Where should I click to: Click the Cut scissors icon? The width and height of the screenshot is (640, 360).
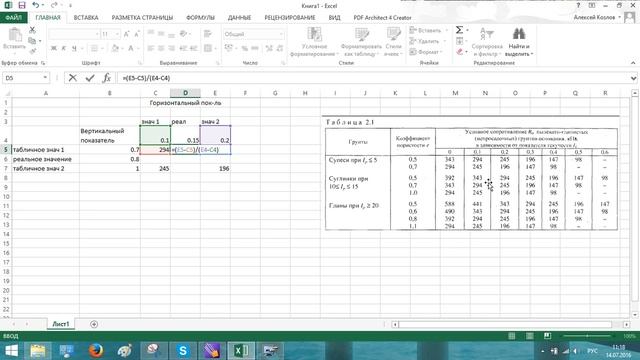(x=32, y=30)
